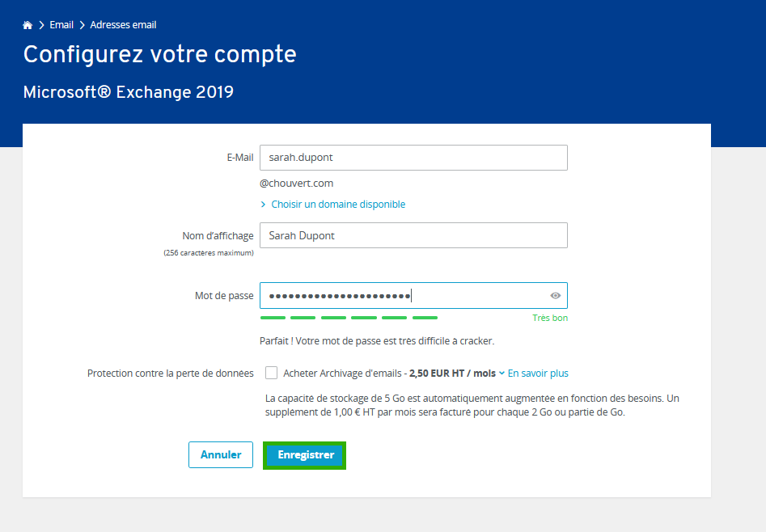Expand Choisir un domaine disponible
The image size is (766, 532).
click(x=338, y=205)
